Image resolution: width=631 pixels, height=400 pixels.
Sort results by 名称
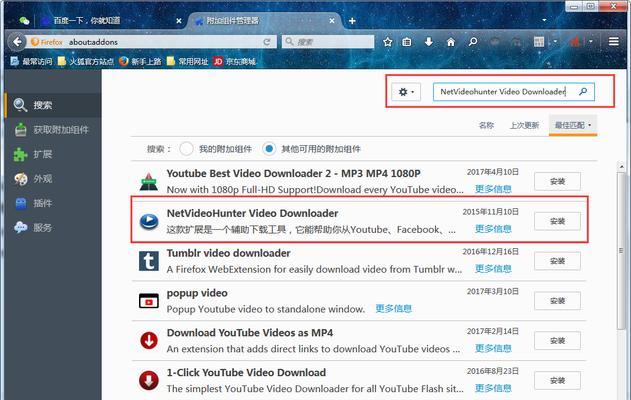(486, 125)
